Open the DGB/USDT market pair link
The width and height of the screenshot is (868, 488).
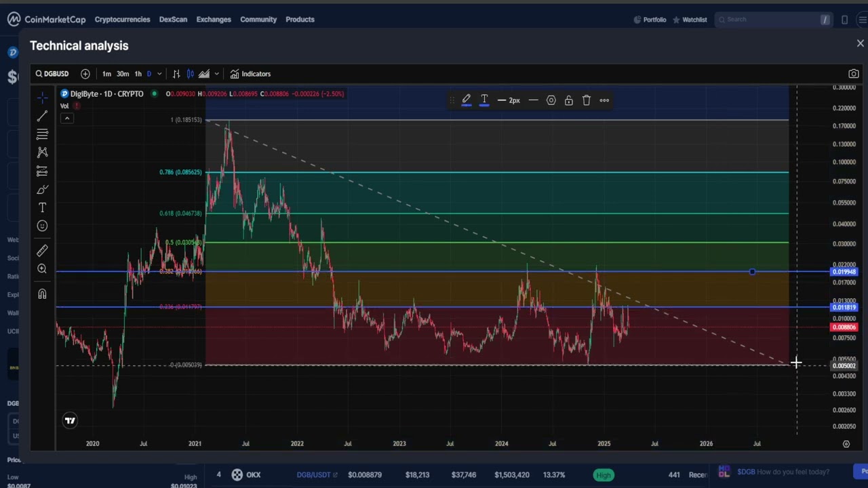[317, 475]
